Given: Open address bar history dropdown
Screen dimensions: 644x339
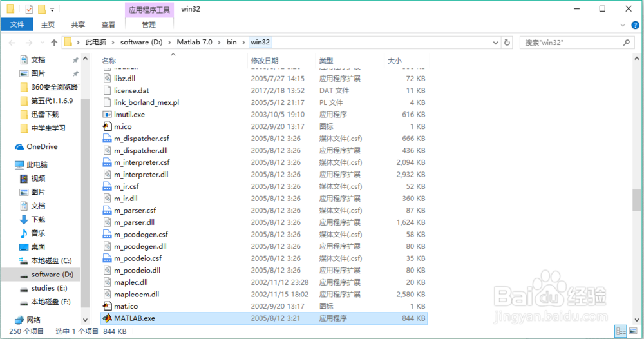Looking at the screenshot, I should pos(495,43).
